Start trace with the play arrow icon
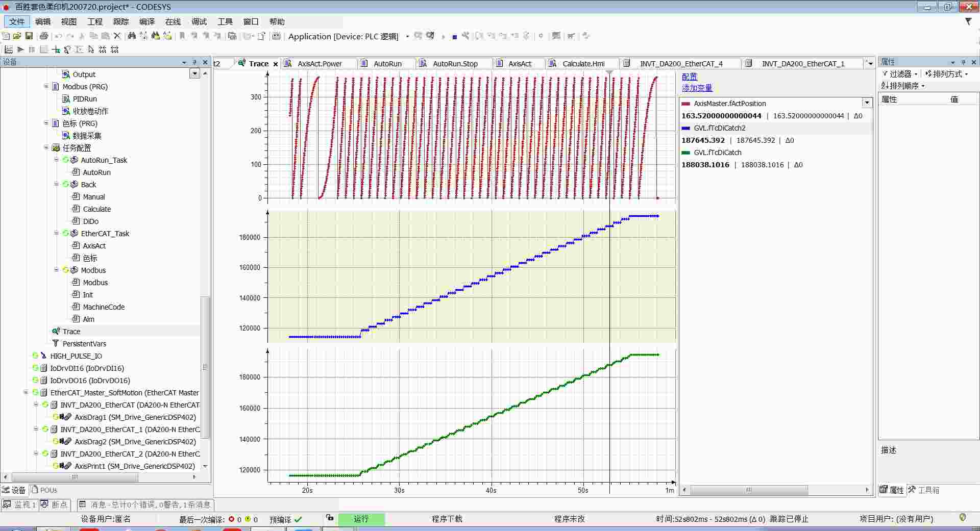Viewport: 980px width, 531px height. click(x=20, y=49)
